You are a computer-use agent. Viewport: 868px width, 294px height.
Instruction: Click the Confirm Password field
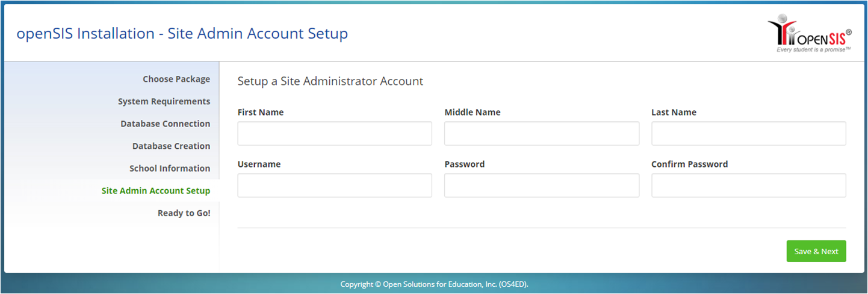[x=749, y=186]
